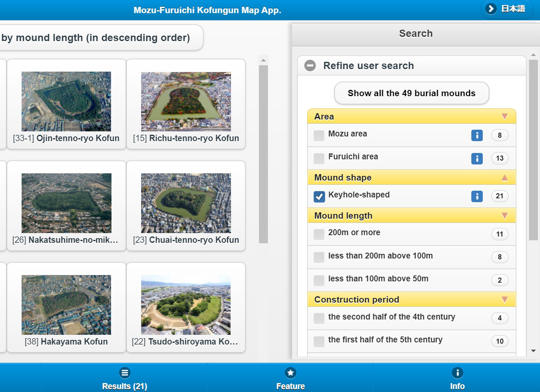Check the Mozu area checkbox
This screenshot has width=540, height=392.
[319, 136]
